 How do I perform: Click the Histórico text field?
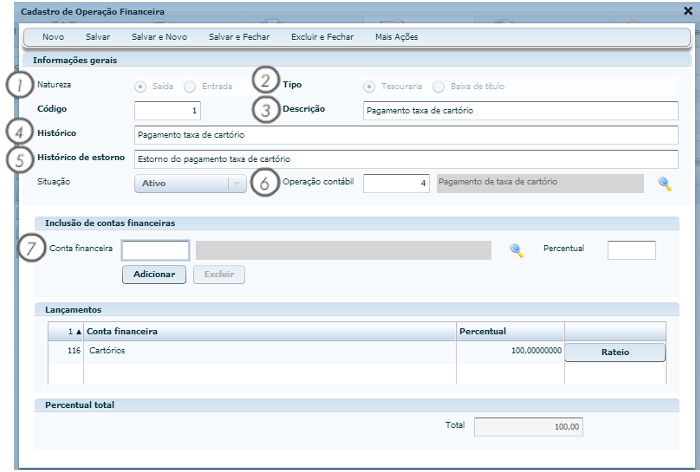click(x=406, y=135)
